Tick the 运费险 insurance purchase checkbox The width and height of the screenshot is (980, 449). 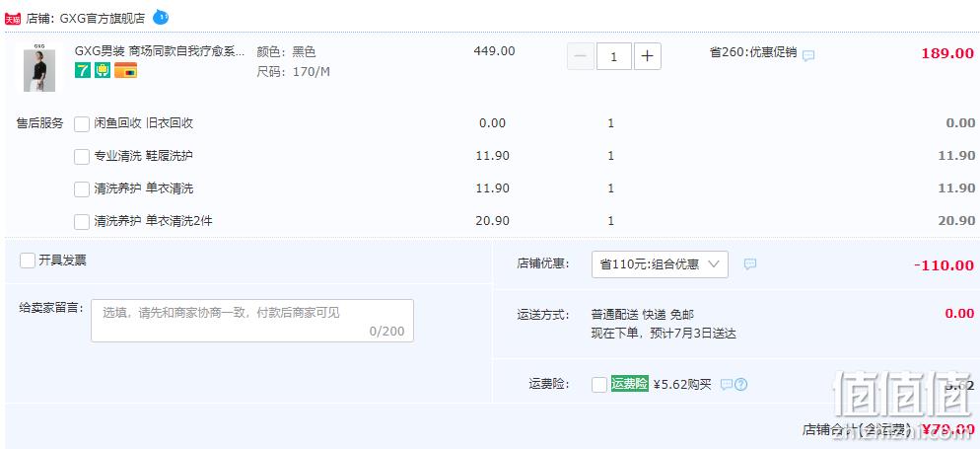coord(599,385)
